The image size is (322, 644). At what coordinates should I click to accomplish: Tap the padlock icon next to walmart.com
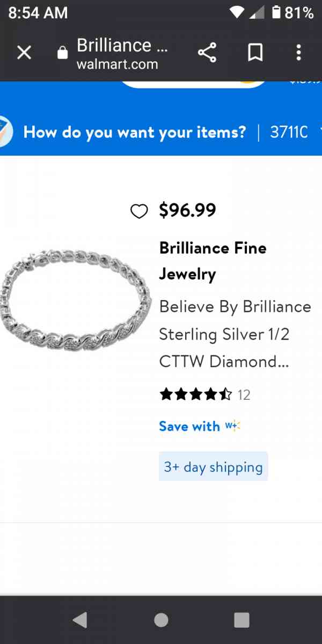[62, 52]
